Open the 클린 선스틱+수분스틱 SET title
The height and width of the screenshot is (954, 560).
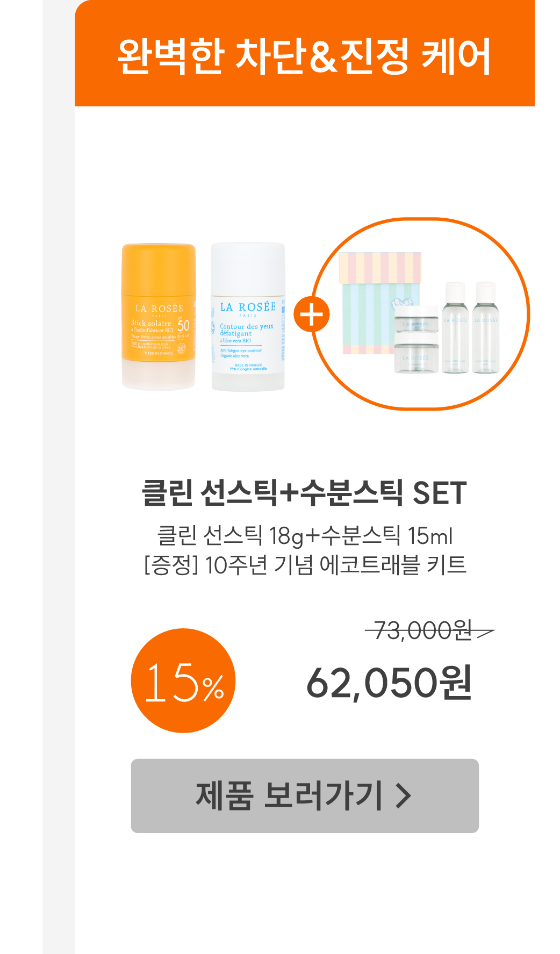point(304,493)
